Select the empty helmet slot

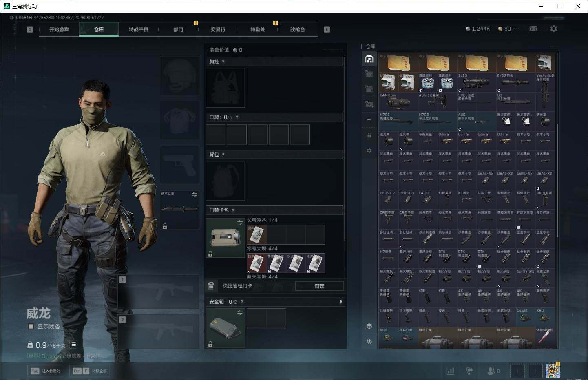179,76
